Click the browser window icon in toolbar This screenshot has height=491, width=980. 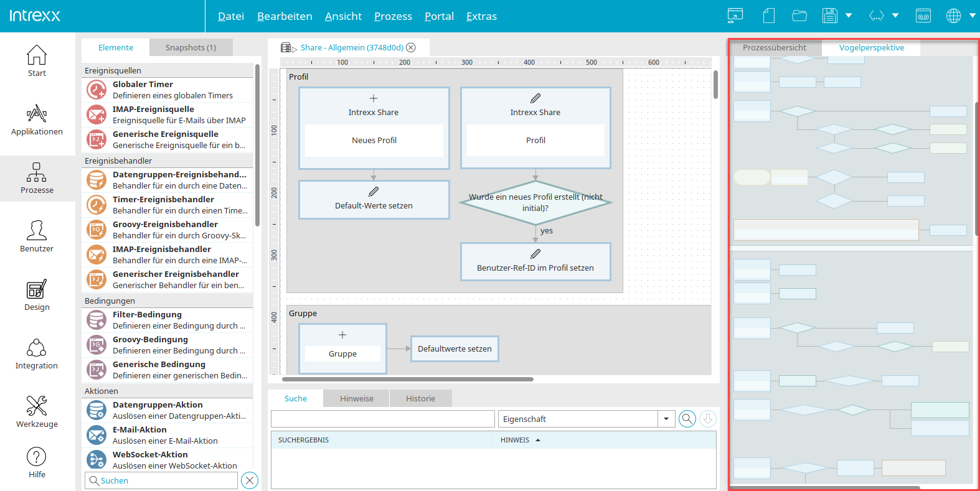[x=923, y=16]
